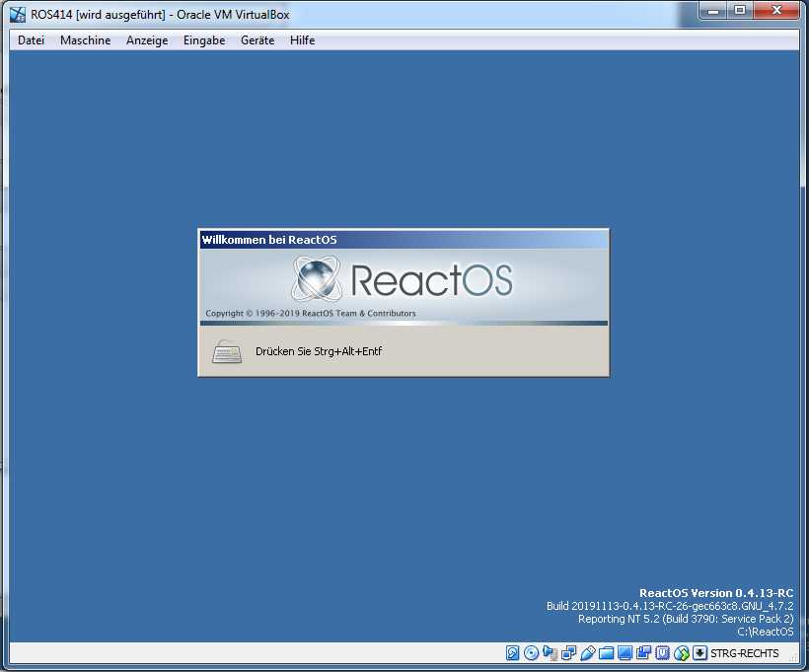
Task: Click the VirtualBox window title icon
Action: coord(18,15)
